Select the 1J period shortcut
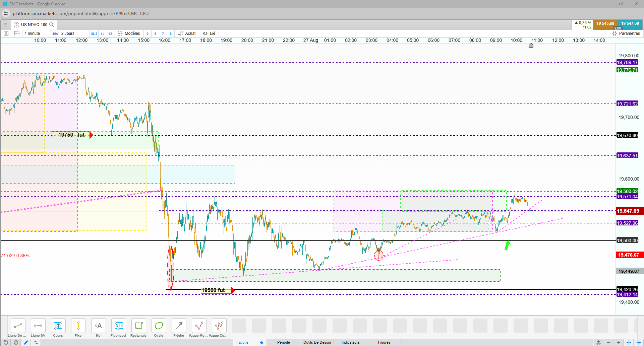 click(103, 33)
